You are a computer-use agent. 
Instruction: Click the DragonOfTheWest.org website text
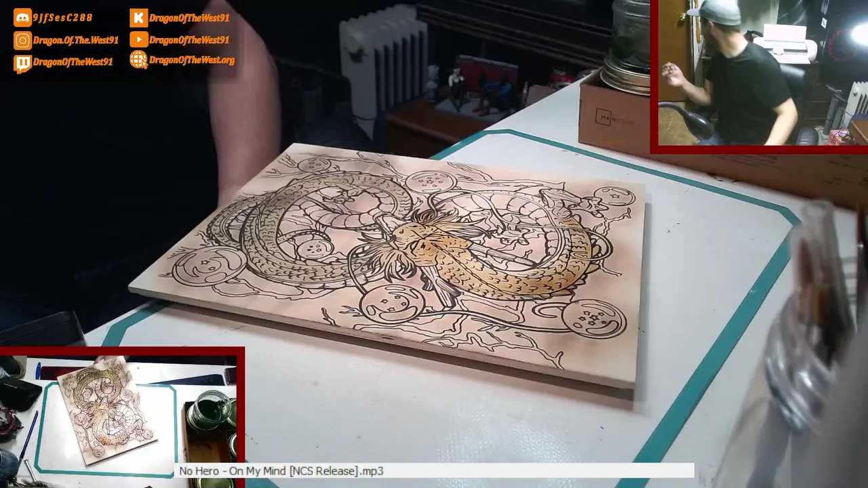click(x=192, y=60)
